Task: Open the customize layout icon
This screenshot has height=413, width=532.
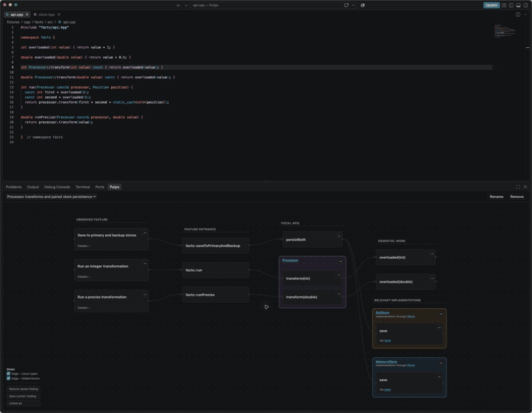Action: pyautogui.click(x=504, y=5)
